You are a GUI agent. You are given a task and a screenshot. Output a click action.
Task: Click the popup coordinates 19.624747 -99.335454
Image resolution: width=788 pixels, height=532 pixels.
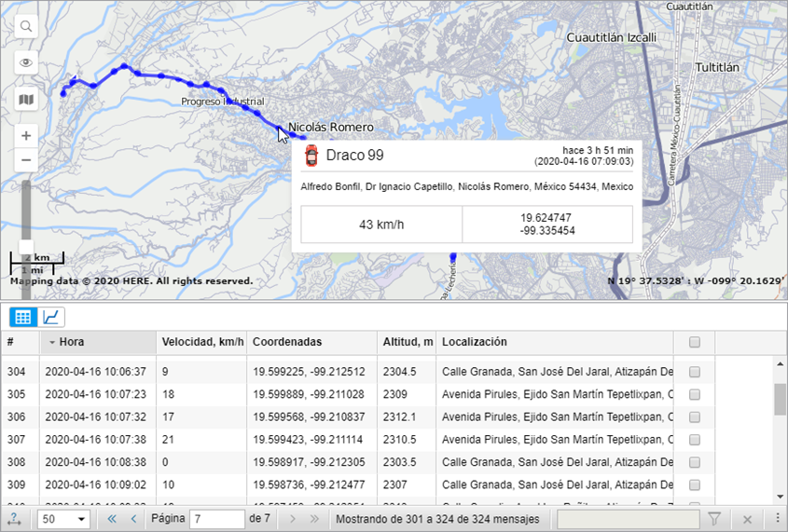pos(547,225)
